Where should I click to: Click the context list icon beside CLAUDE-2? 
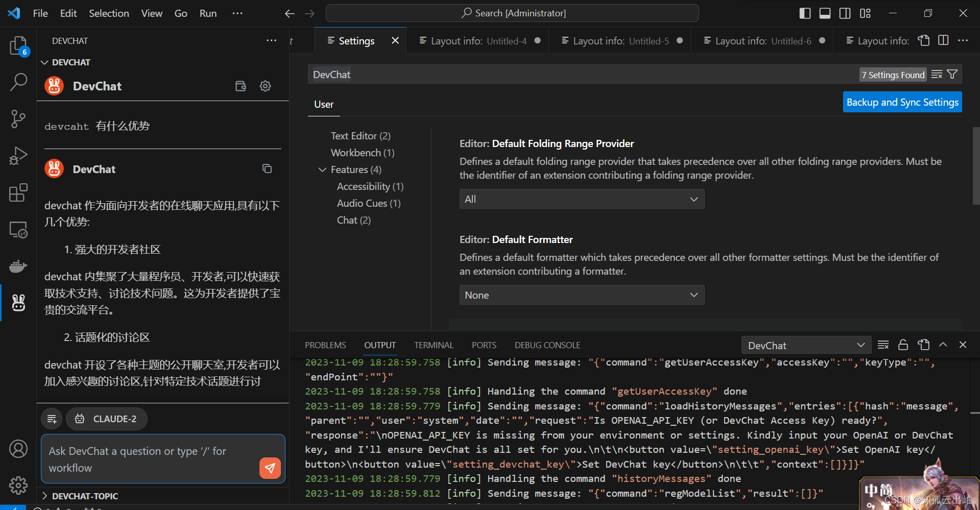tap(52, 419)
